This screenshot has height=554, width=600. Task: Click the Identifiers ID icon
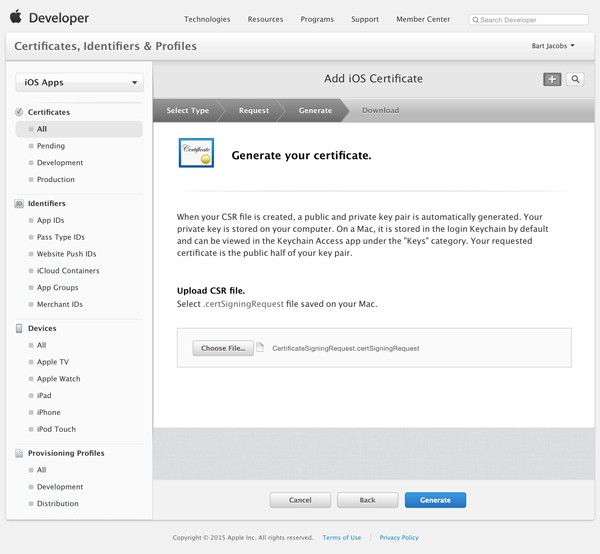19,204
